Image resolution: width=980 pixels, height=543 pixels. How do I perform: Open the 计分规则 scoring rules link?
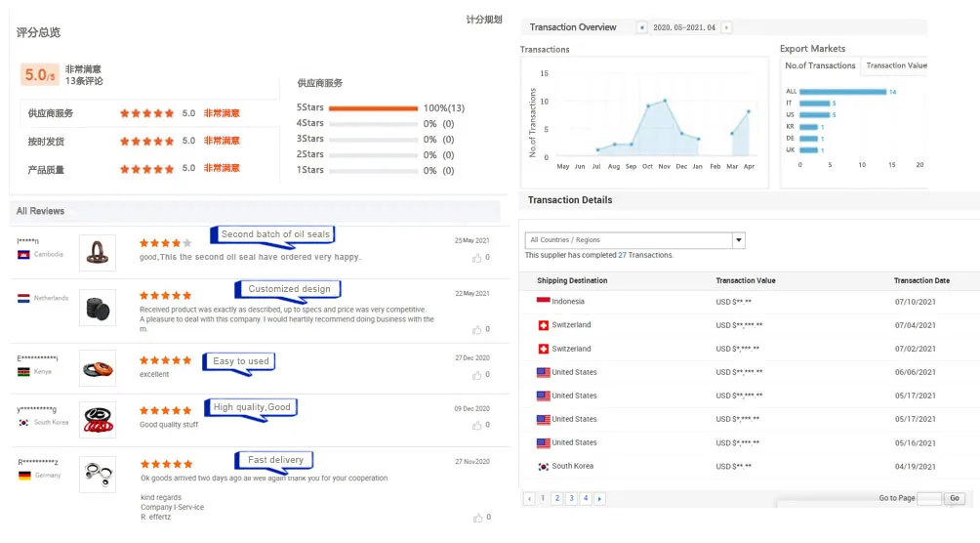click(484, 20)
